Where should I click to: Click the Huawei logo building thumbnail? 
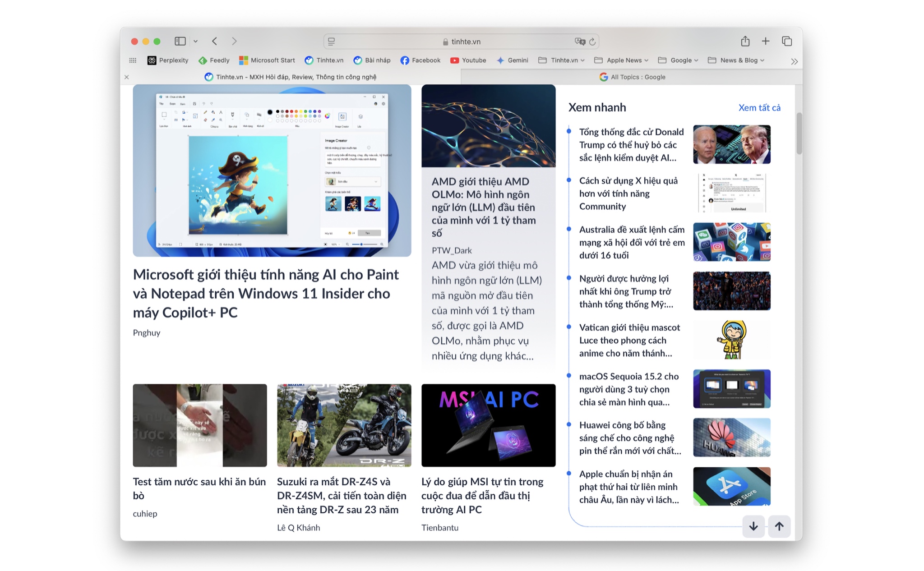point(732,437)
